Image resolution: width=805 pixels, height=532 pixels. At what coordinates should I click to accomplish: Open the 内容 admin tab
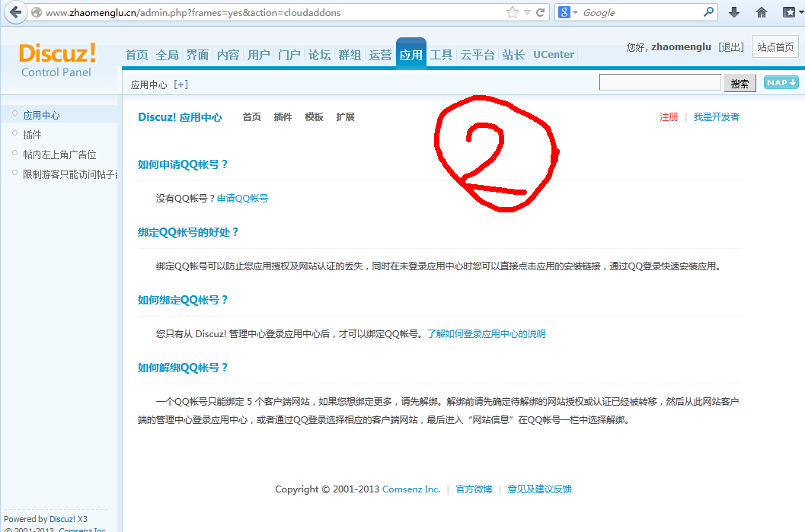(x=228, y=55)
